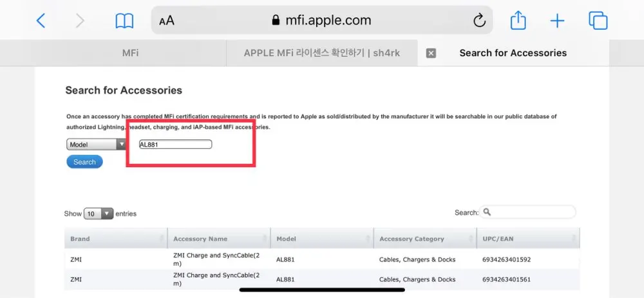Select UPC 6934263401592 cell

coord(506,260)
